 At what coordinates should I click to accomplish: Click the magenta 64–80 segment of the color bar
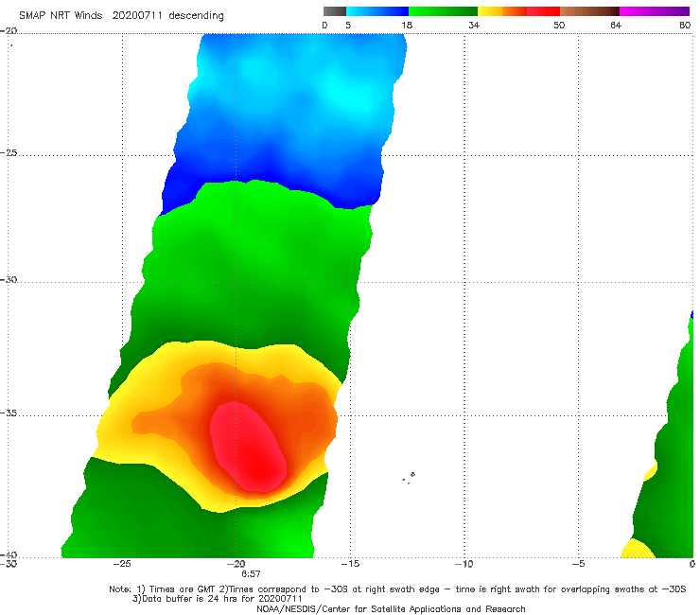coord(655,11)
